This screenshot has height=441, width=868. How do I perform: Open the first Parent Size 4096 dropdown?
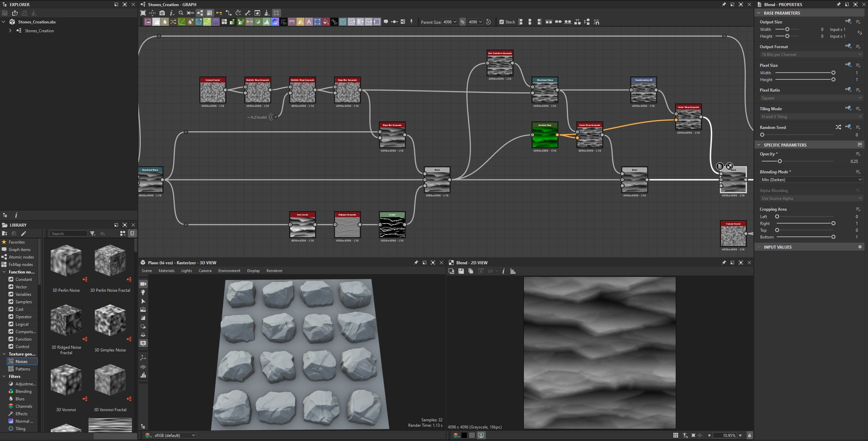click(450, 22)
